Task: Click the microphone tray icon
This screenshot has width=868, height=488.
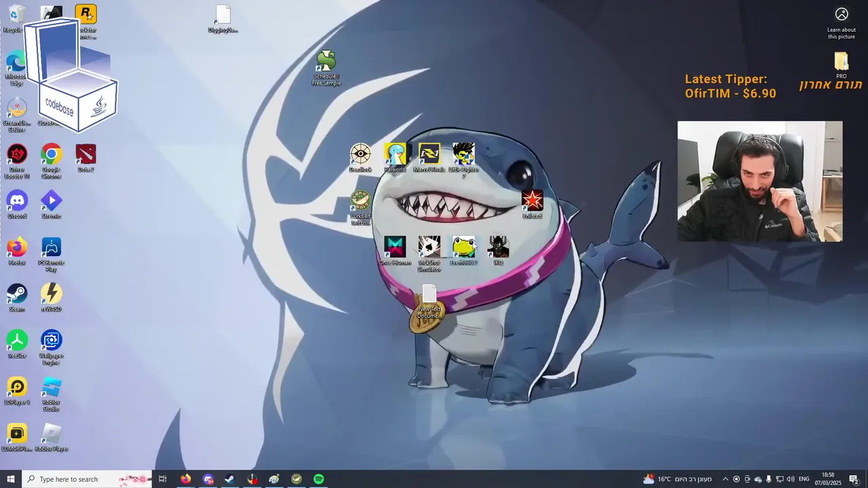Action: point(768,479)
